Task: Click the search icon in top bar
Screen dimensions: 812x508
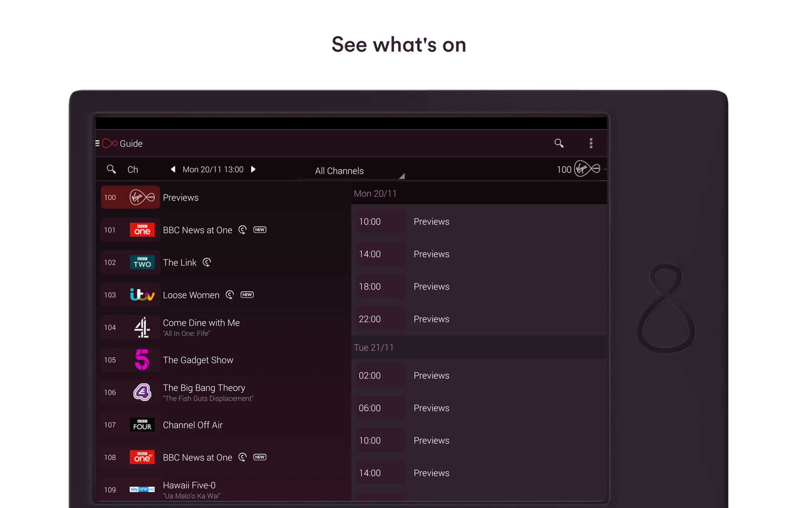Action: pos(559,144)
